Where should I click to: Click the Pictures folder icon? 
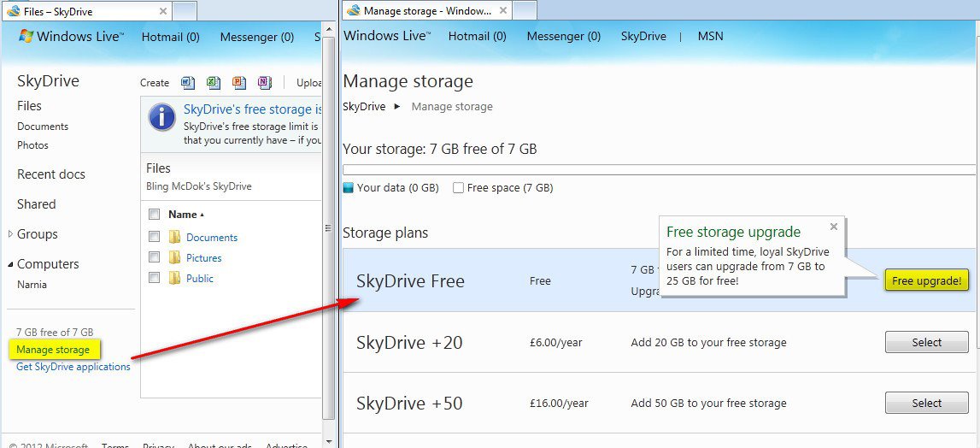[174, 258]
